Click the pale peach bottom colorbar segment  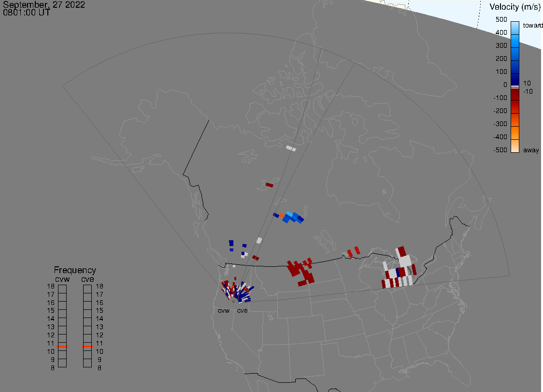pos(515,146)
